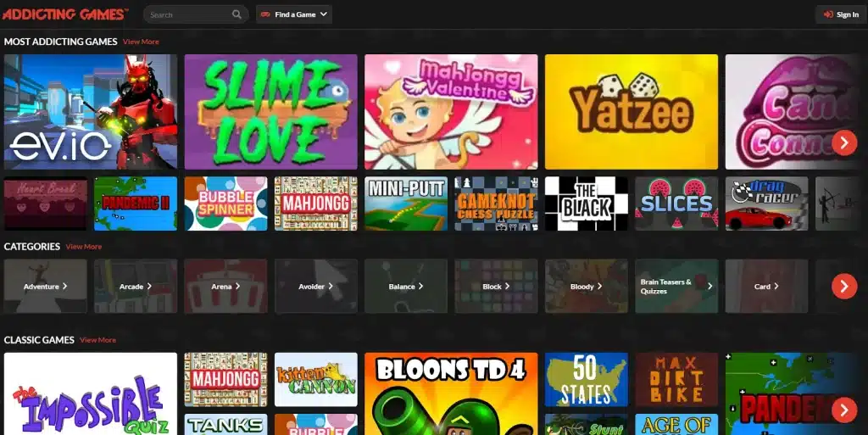Screen dimensions: 868x435
Task: Click the search magnifier icon
Action: pyautogui.click(x=237, y=14)
